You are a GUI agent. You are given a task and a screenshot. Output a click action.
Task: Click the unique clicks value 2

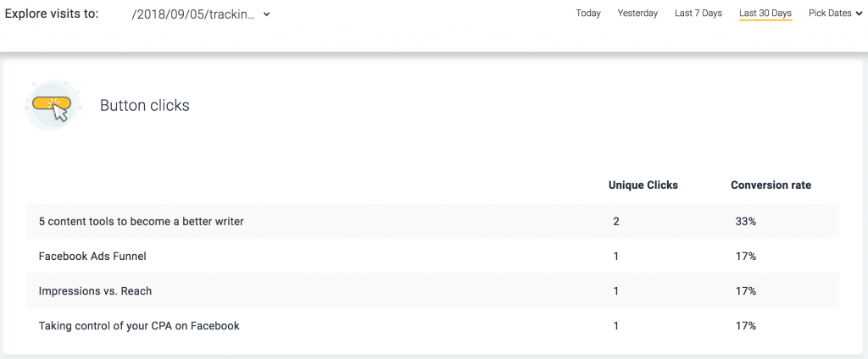[x=616, y=221]
